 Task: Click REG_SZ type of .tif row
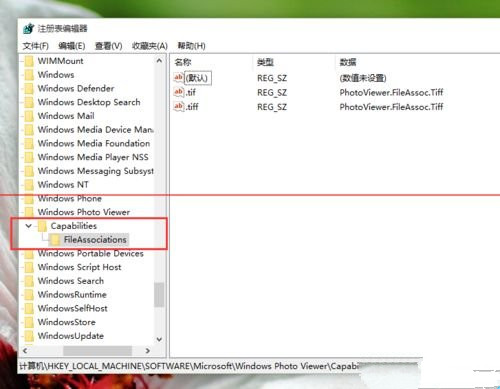pyautogui.click(x=272, y=92)
